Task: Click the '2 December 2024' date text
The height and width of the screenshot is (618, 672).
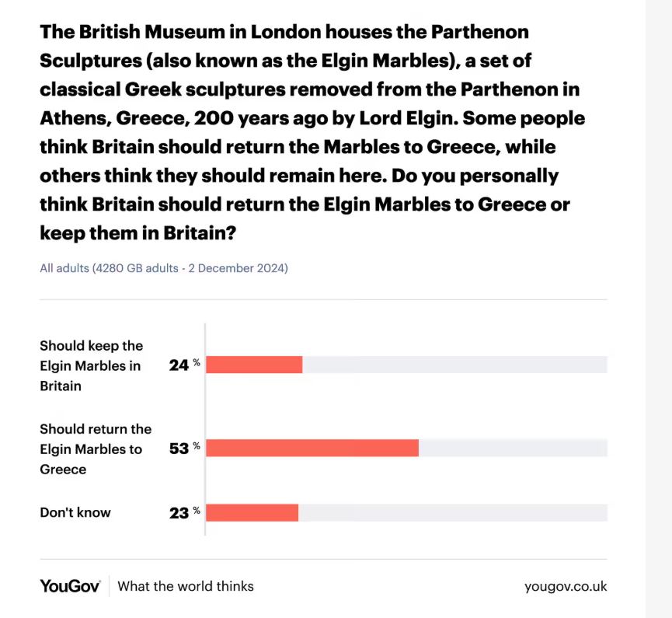Action: [x=237, y=268]
